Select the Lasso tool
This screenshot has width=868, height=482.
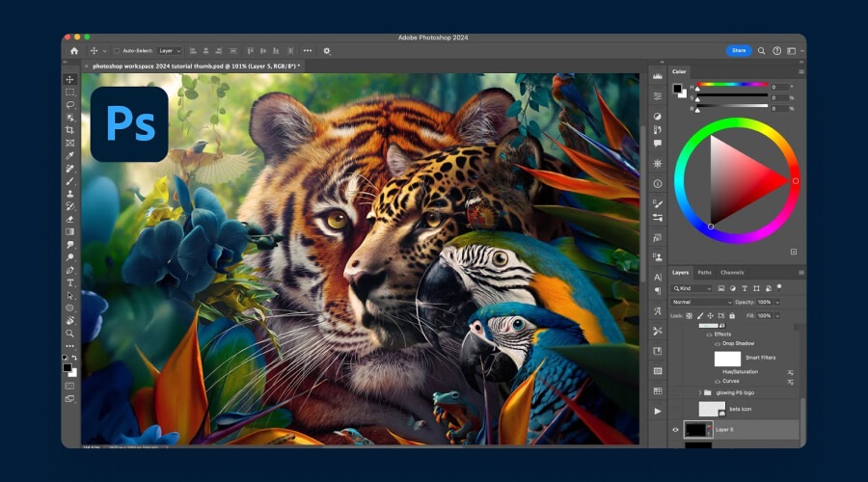pos(69,104)
